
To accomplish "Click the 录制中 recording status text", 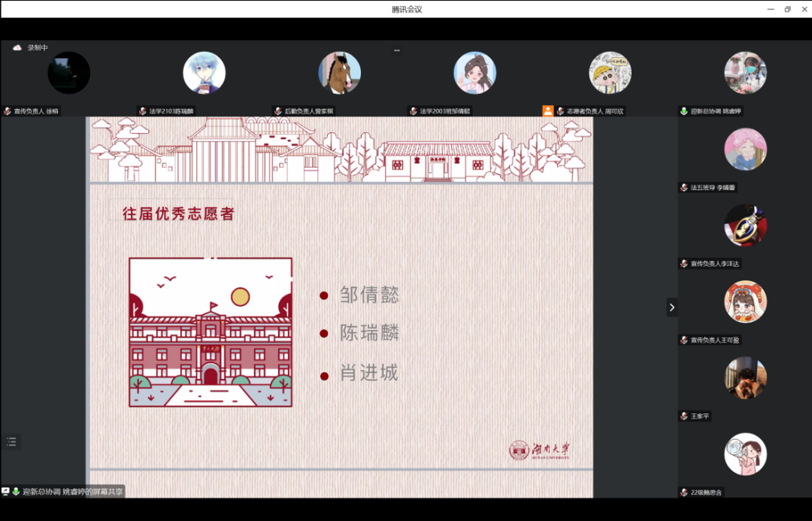I will click(x=38, y=47).
